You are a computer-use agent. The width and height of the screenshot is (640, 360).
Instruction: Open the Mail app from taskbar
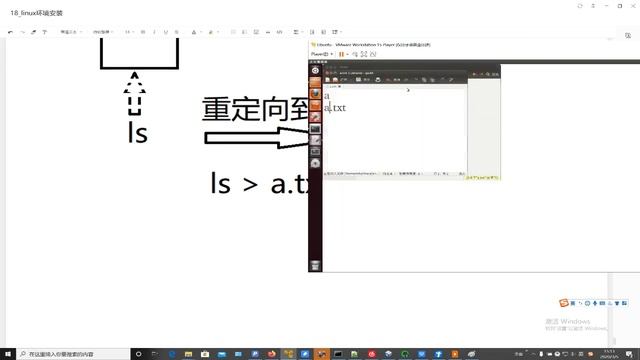(x=222, y=354)
